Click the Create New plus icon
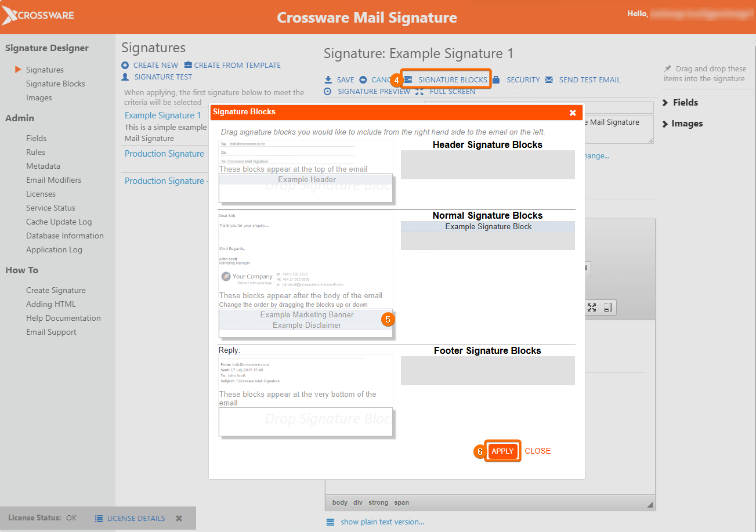 coord(125,66)
